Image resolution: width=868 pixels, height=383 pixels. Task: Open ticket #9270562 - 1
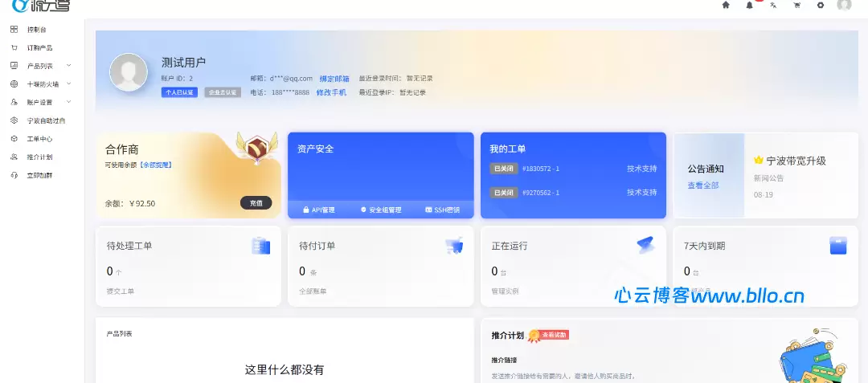pos(541,193)
